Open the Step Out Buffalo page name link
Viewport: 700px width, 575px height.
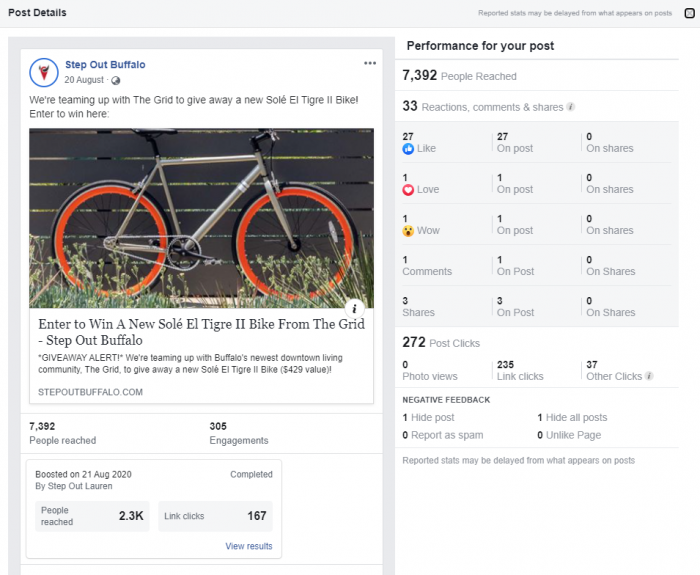click(x=105, y=65)
